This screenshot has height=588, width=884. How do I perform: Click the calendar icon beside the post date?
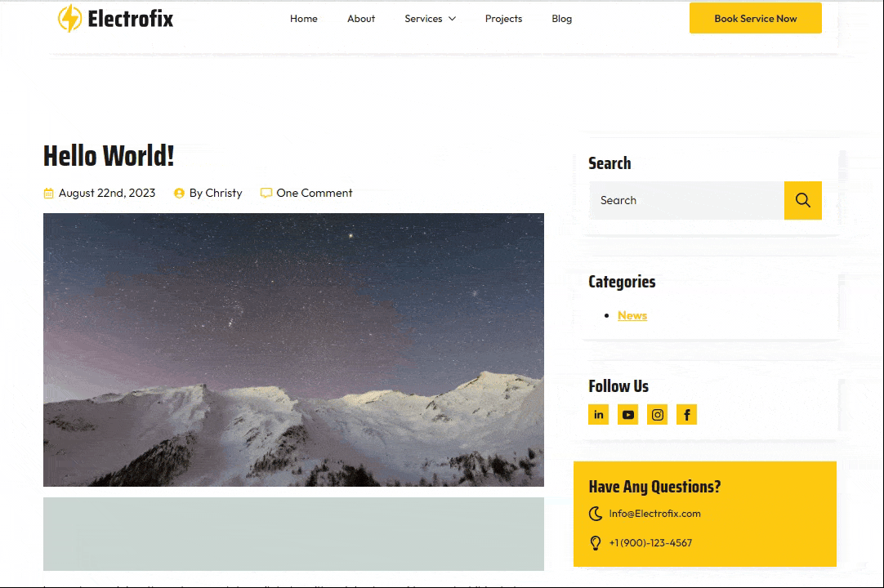pos(48,194)
